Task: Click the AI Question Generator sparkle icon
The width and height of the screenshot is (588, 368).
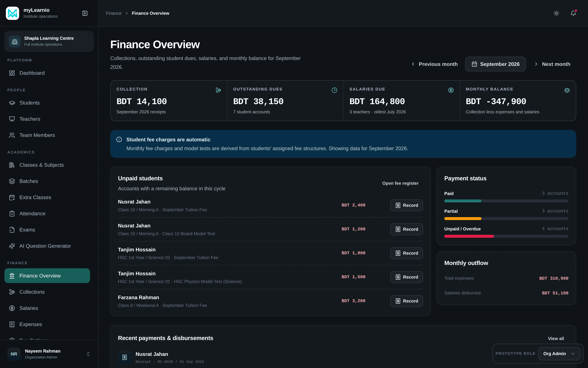Action: (x=12, y=246)
